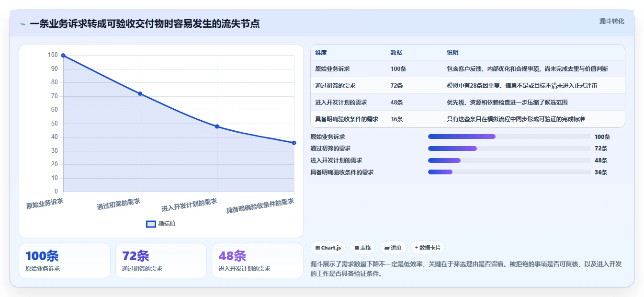Click the large 72条 figure in the stat card

click(136, 256)
